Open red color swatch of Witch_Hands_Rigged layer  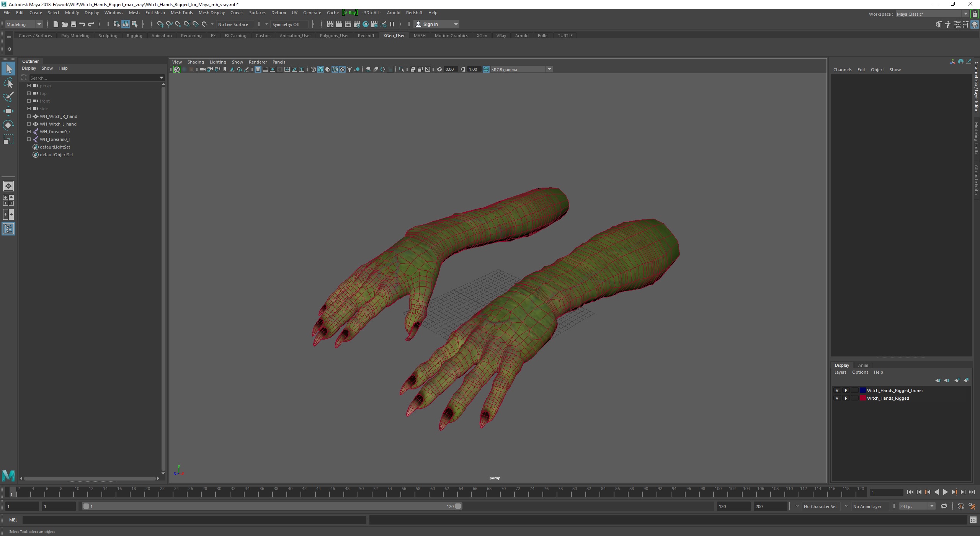(x=862, y=398)
